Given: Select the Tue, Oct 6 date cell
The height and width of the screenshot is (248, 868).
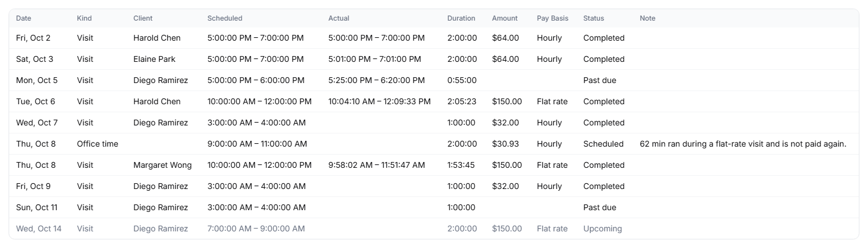Looking at the screenshot, I should [35, 101].
